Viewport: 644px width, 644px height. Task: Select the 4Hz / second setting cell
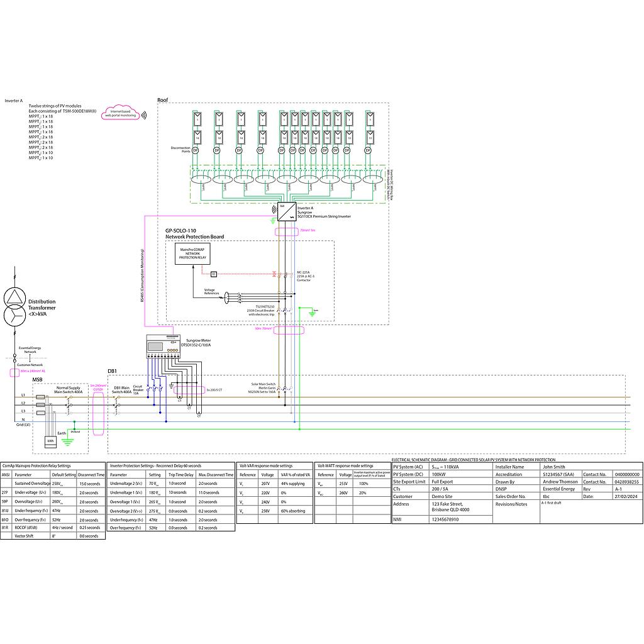[64, 528]
